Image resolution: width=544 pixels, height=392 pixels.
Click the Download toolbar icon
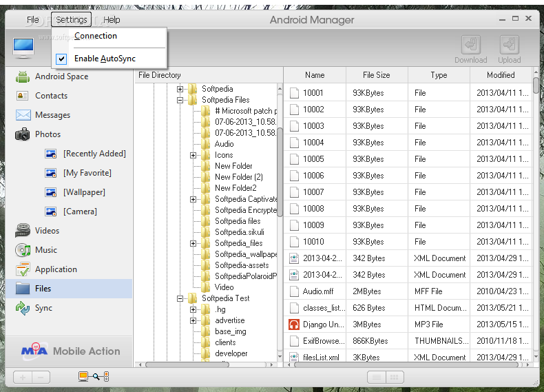pos(471,45)
